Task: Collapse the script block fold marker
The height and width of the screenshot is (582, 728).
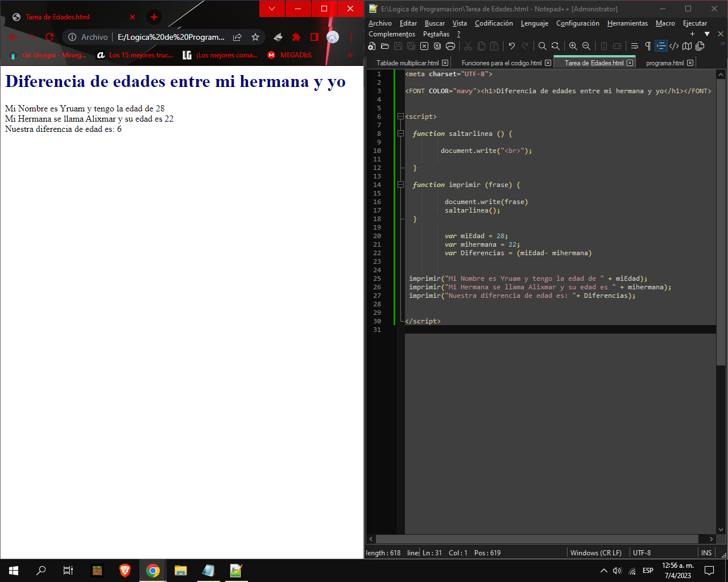Action: 400,117
